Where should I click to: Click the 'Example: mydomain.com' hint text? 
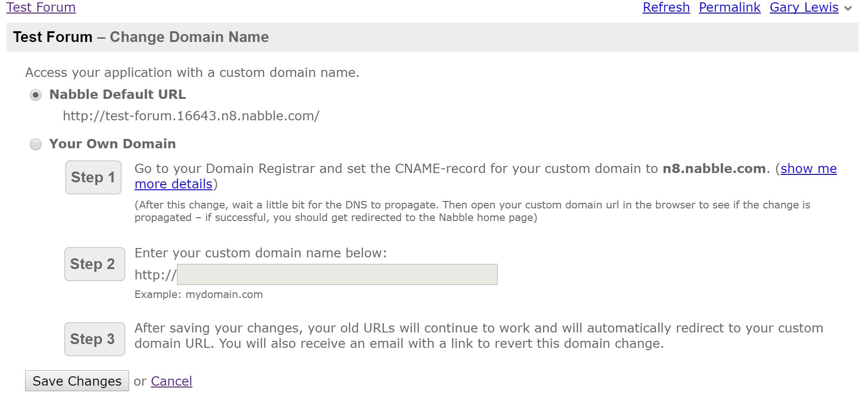198,295
